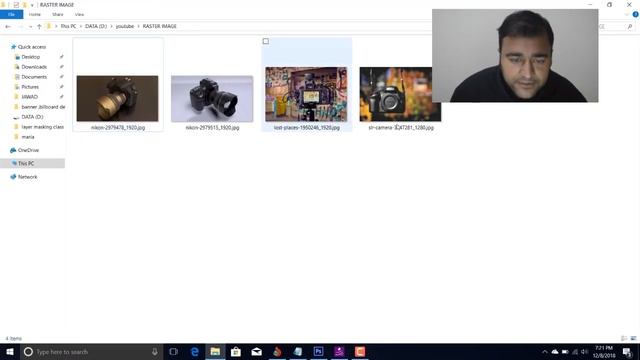The image size is (640, 360).
Task: Click the 'Type here to search' taskbar box
Action: (x=91, y=351)
